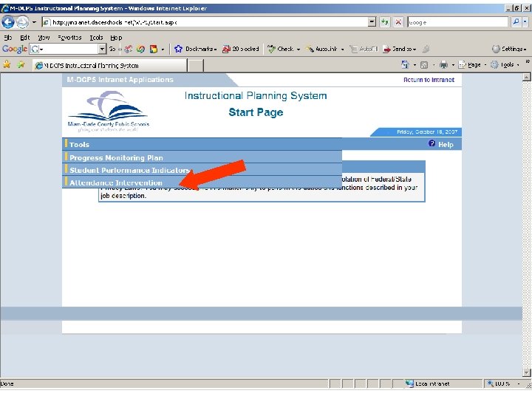532x399 pixels.
Task: Open the File menu
Action: coord(8,38)
